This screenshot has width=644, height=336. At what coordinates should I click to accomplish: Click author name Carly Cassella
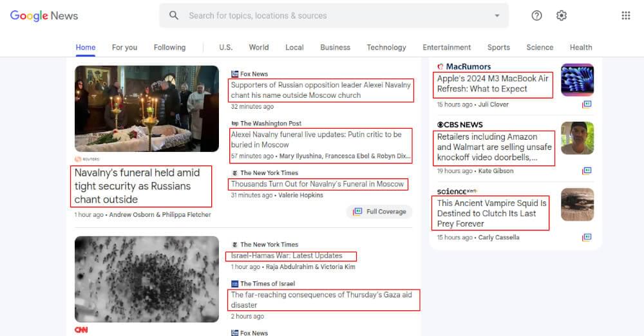click(498, 238)
